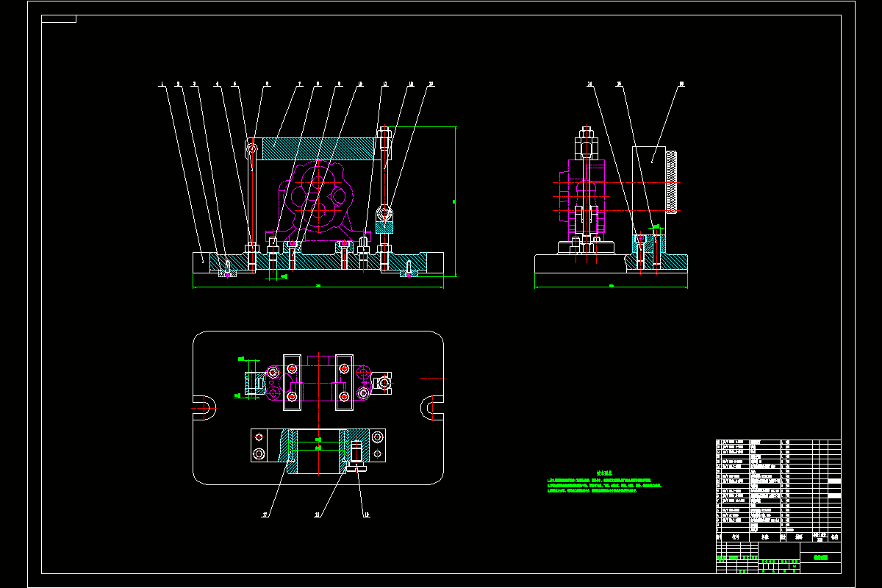The height and width of the screenshot is (588, 882).
Task: Click the right U-slot of the base plate plan
Action: click(x=432, y=406)
